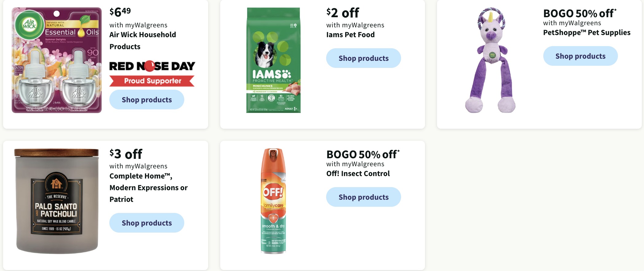This screenshot has width=644, height=271.
Task: Click Shop products for PetShoppe Pet Supplies
Action: click(x=580, y=56)
